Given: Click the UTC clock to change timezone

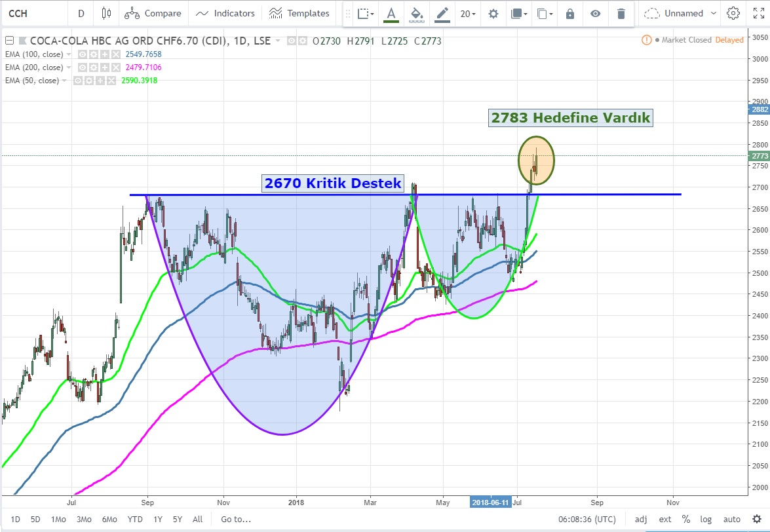Looking at the screenshot, I should (x=587, y=520).
